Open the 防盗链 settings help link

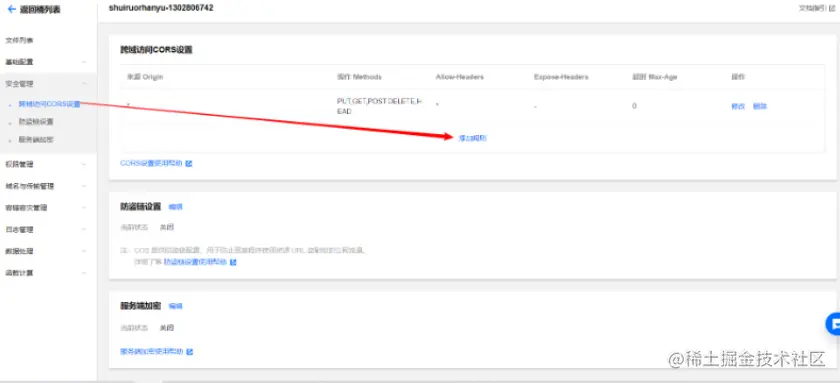pos(195,262)
